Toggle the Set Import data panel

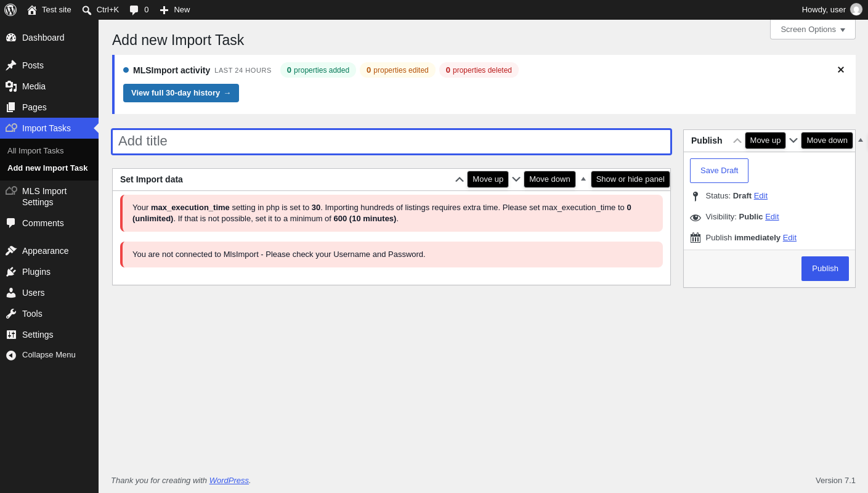click(583, 179)
